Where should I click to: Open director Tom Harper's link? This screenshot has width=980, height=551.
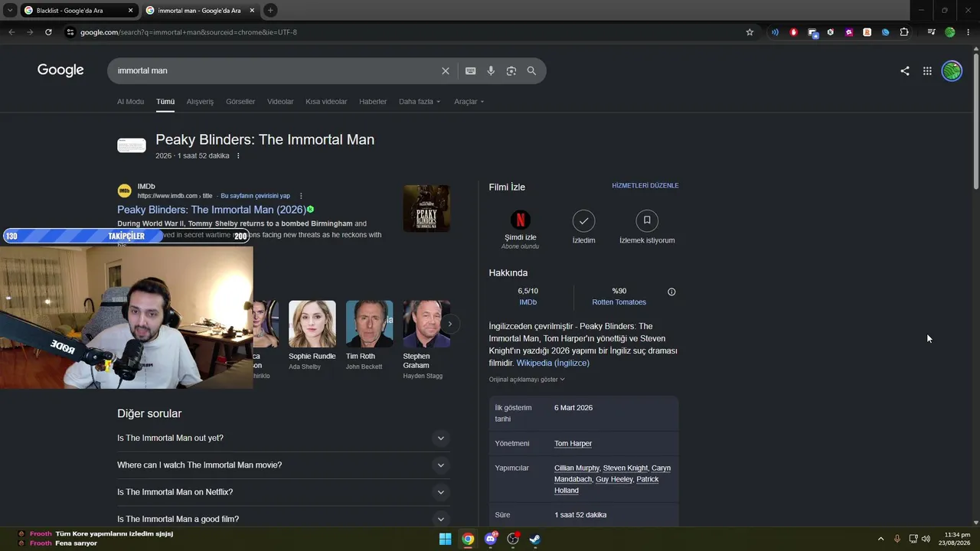(573, 444)
